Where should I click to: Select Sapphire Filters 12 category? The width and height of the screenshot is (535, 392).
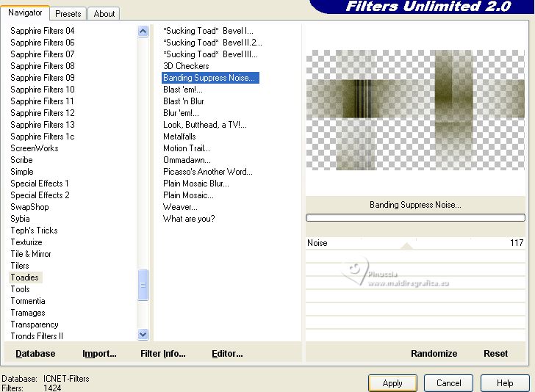click(x=43, y=113)
